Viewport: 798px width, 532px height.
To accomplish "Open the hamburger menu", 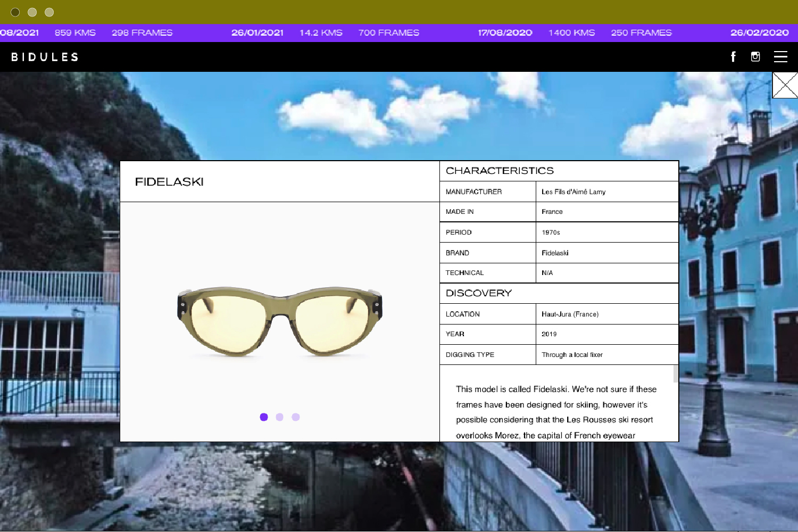I will coord(780,56).
